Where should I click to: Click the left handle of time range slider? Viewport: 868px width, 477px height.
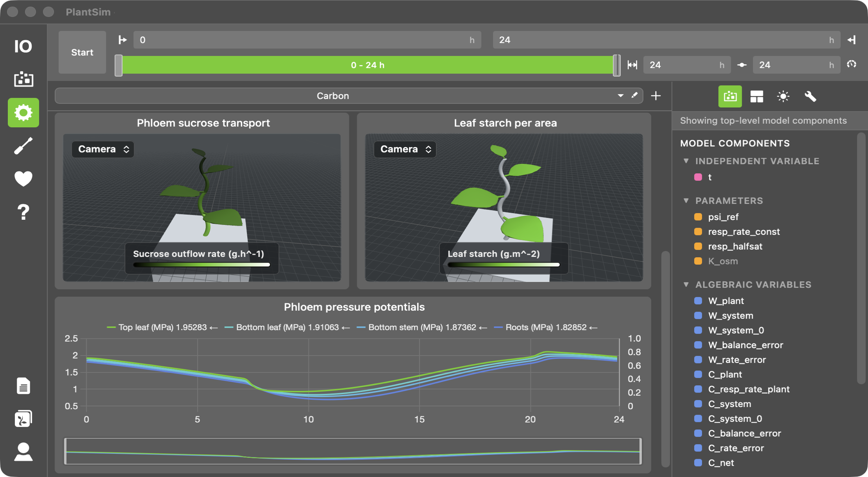click(118, 65)
